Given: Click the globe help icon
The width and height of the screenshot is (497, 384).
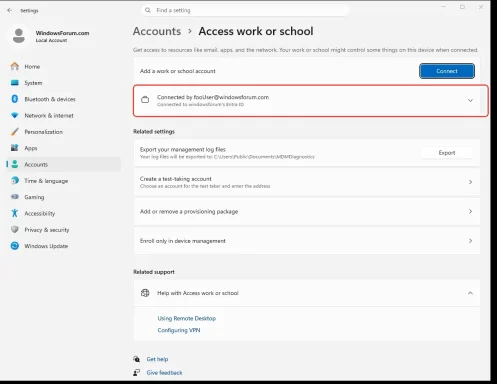Looking at the screenshot, I should point(145,293).
